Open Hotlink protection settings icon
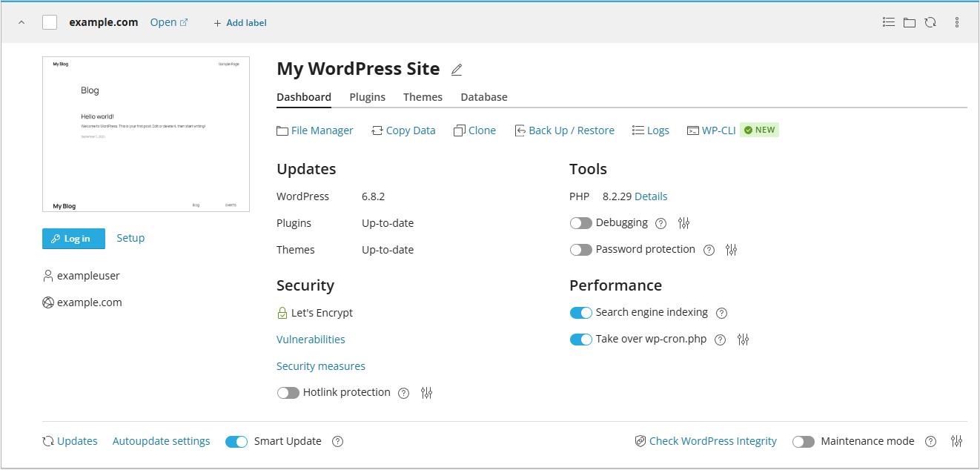This screenshot has height=470, width=980. pyautogui.click(x=426, y=393)
